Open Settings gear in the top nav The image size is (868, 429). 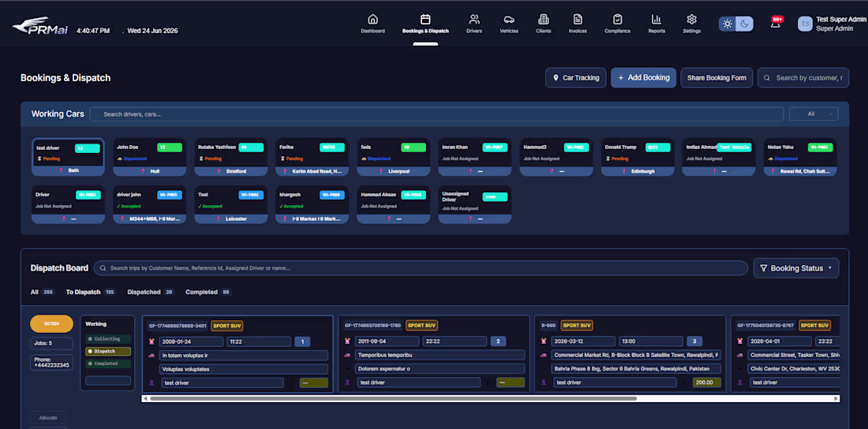(691, 20)
